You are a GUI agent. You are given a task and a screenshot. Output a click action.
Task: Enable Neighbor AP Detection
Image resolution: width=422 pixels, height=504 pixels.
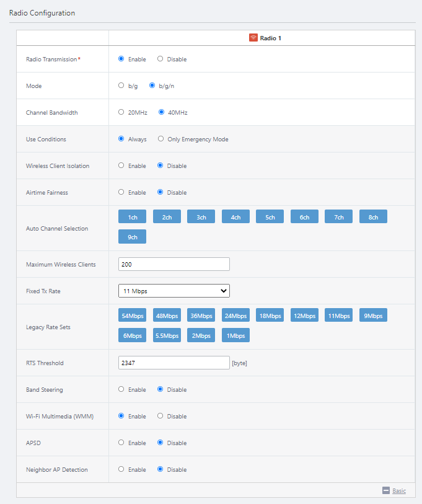point(121,469)
